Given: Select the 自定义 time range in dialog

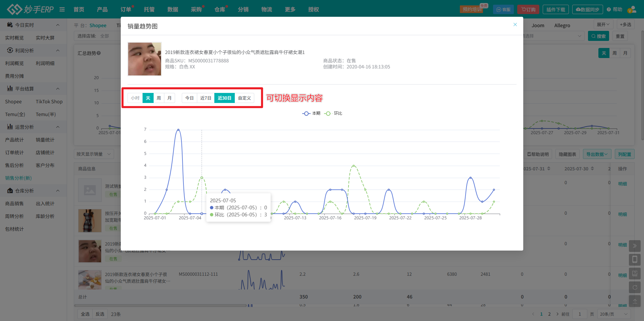Looking at the screenshot, I should coord(245,98).
